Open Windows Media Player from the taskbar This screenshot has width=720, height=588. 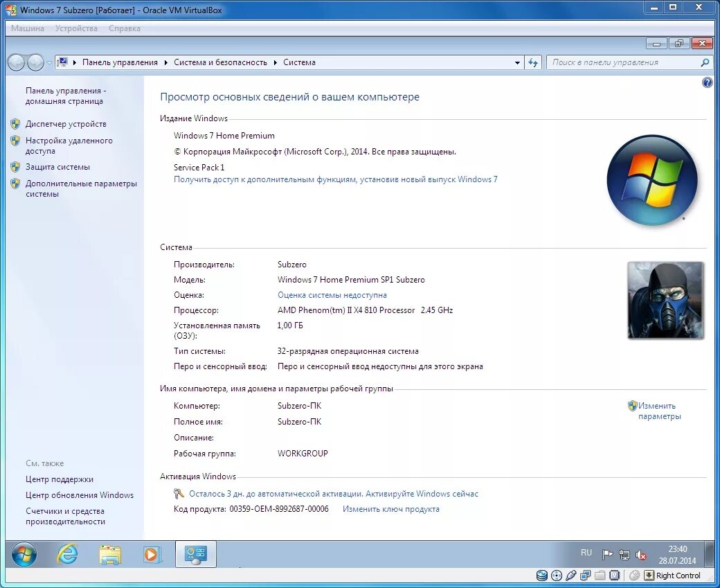click(152, 555)
